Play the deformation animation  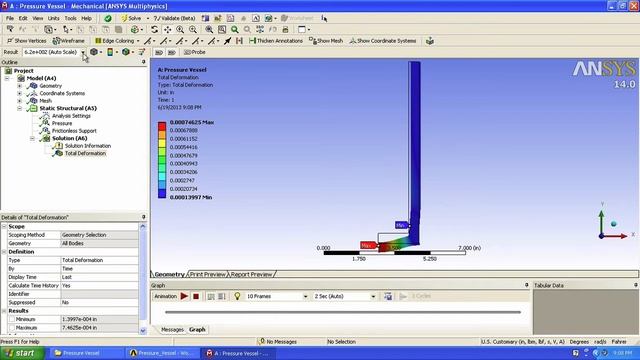click(184, 296)
